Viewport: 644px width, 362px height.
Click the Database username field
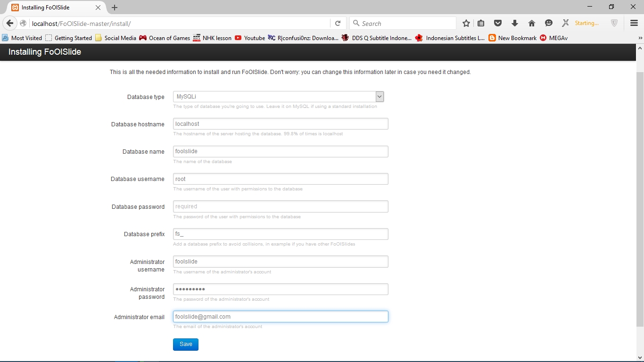point(281,179)
